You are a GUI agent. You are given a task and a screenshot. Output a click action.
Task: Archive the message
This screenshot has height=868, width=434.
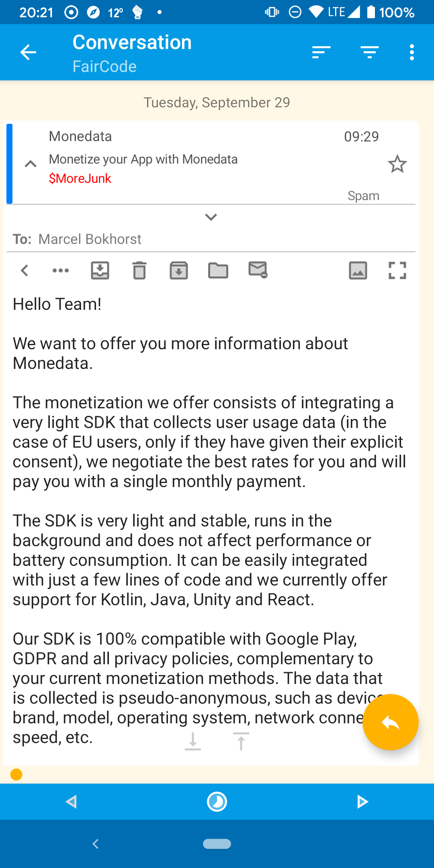click(x=179, y=270)
